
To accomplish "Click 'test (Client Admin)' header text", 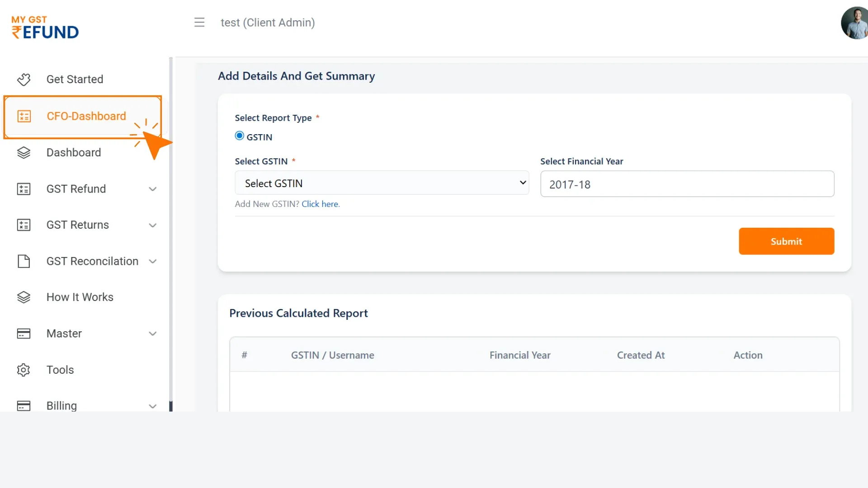I will pos(268,23).
